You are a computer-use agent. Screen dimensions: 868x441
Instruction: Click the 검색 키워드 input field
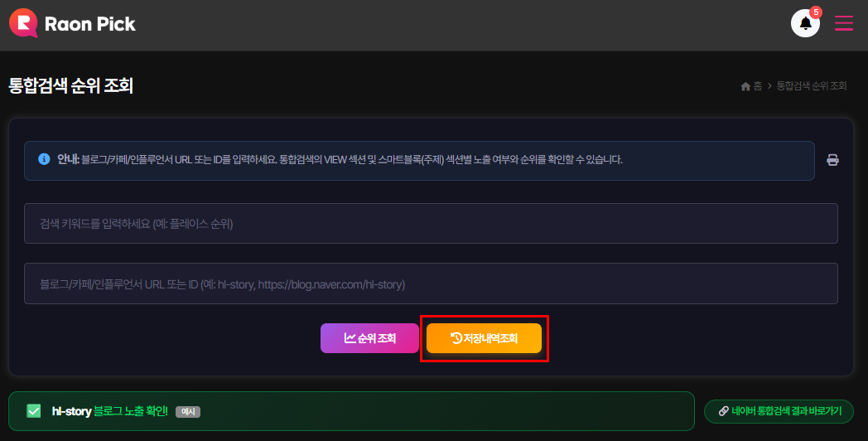coord(431,224)
